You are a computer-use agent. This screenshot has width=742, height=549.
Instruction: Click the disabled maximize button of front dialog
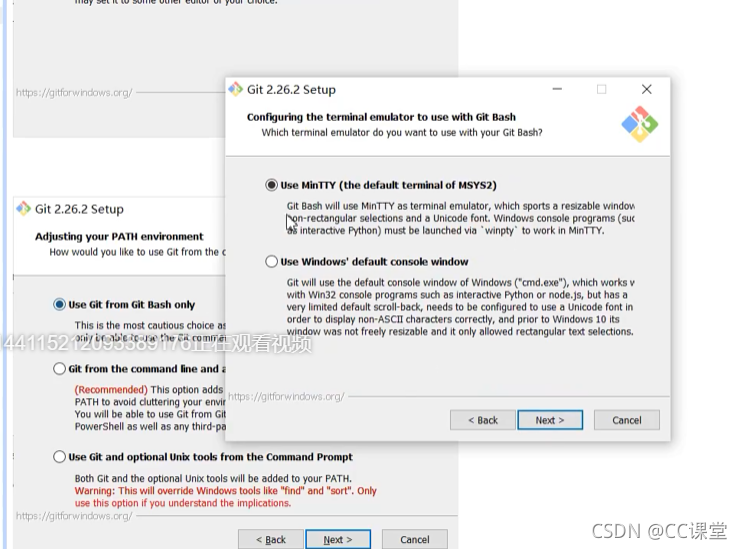pos(601,89)
